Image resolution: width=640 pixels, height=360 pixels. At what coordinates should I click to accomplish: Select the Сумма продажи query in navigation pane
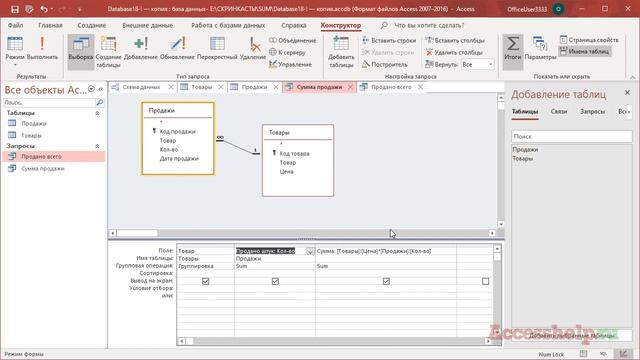coord(42,169)
